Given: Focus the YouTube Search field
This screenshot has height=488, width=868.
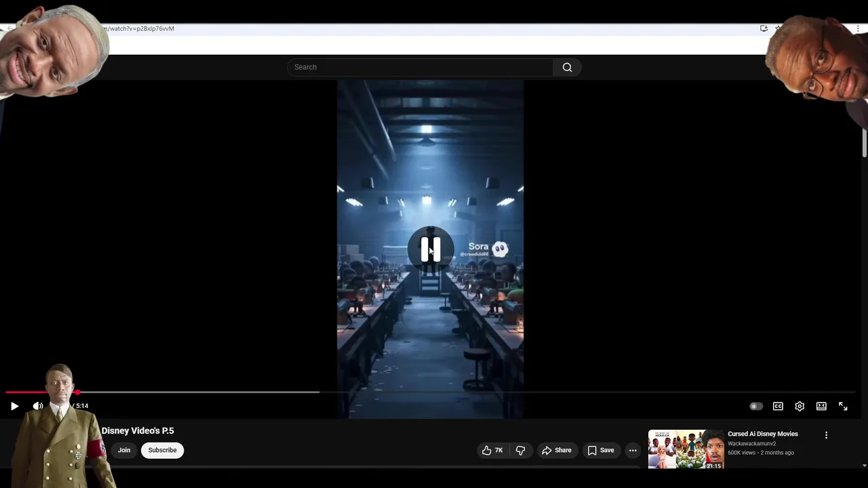Looking at the screenshot, I should (x=420, y=67).
